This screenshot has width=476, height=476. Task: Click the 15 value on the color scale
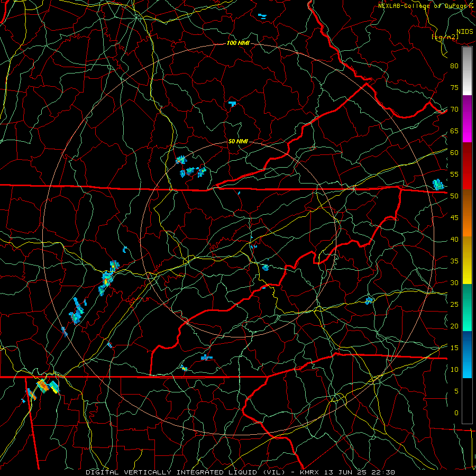tap(454, 348)
